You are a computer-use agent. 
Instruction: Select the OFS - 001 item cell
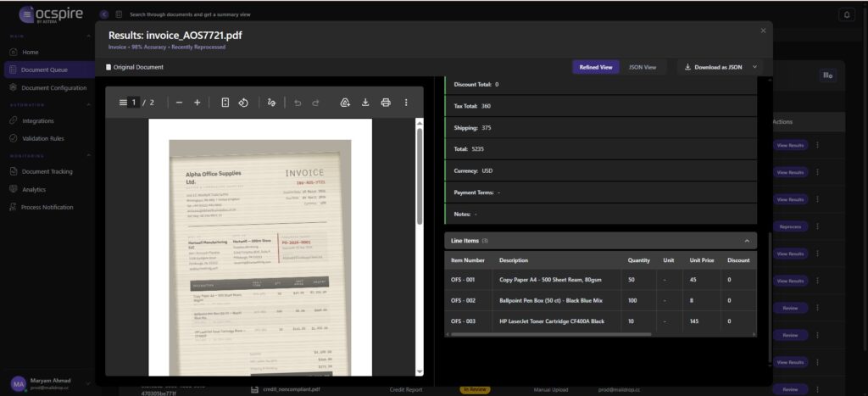tap(468, 280)
